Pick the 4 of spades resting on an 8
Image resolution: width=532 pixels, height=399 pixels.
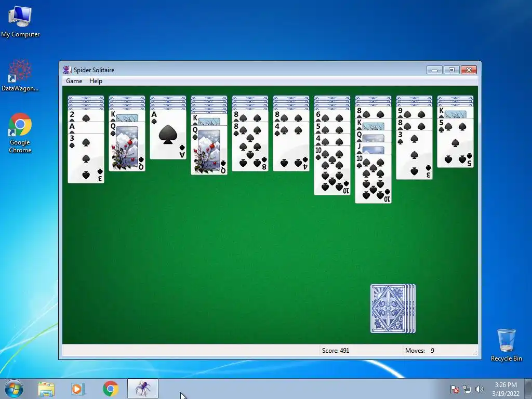pyautogui.click(x=291, y=147)
